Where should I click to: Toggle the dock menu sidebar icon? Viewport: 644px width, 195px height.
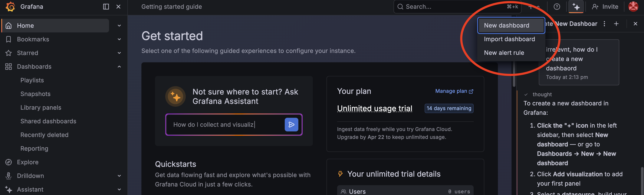point(106,7)
